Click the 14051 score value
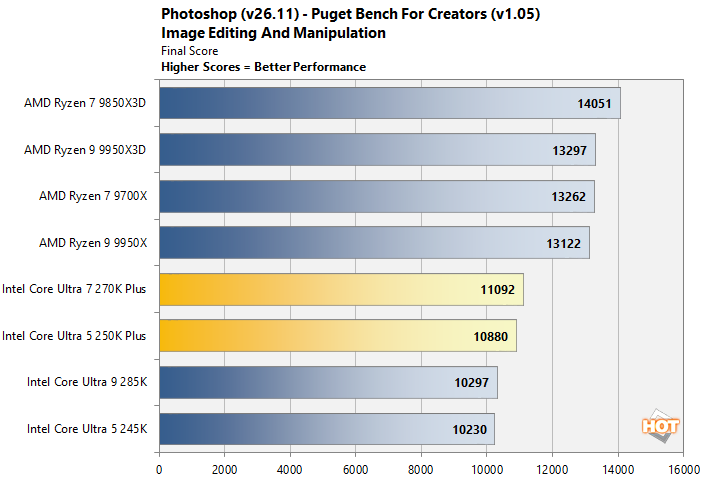This screenshot has height=480, width=708. [x=594, y=104]
